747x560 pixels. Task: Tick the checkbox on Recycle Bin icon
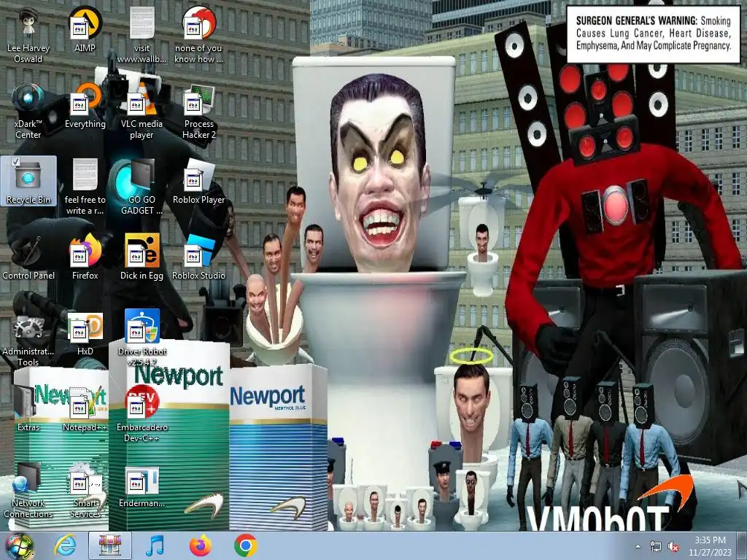(15, 161)
